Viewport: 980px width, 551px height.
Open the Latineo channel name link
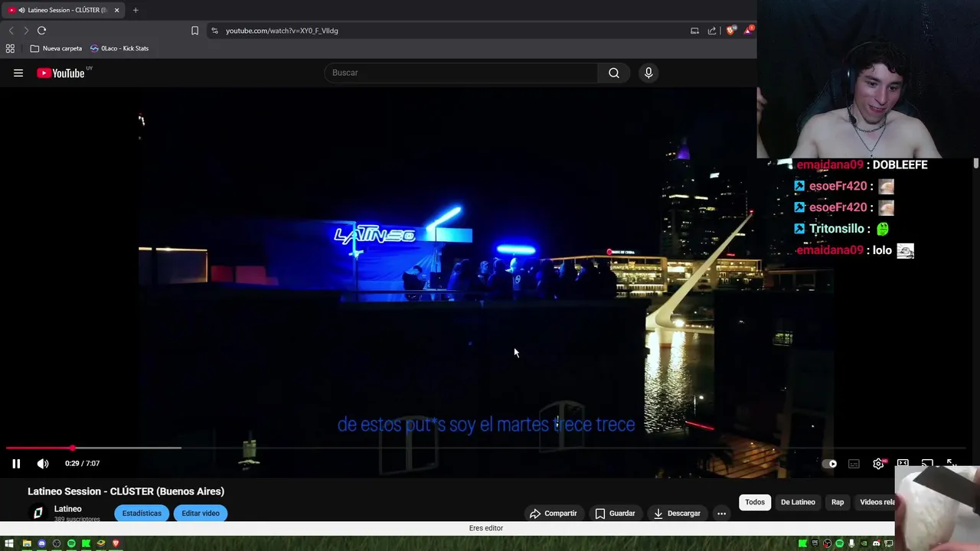[x=67, y=509]
